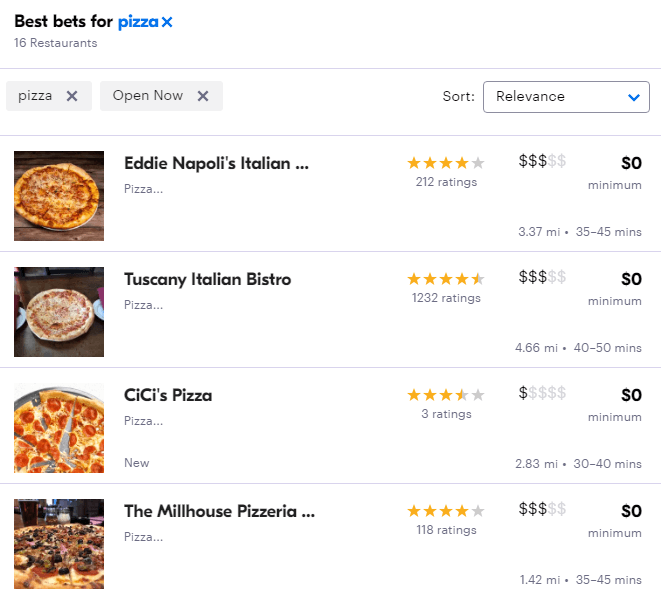
Task: Click CiCi's Pizza pepperoni thumbnail
Action: point(59,428)
